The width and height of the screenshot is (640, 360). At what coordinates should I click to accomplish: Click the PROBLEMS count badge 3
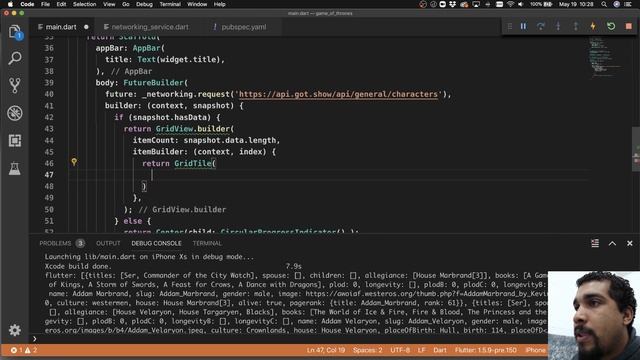coord(80,243)
